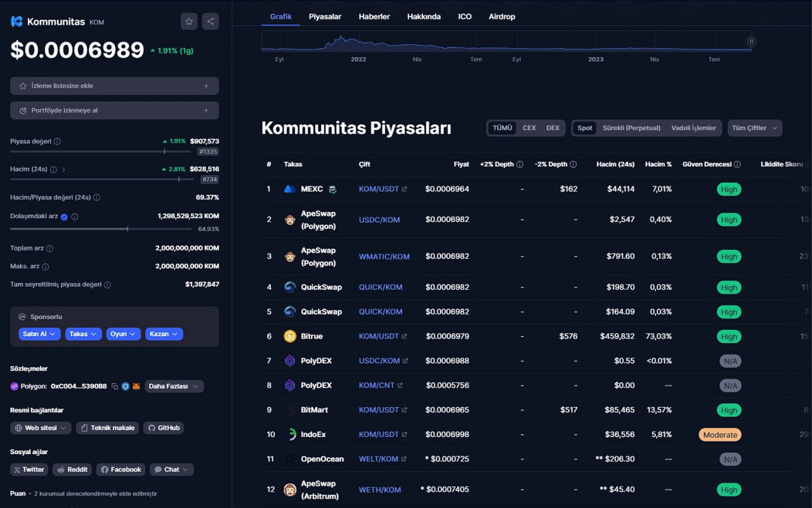Open the Kazan dropdown
Image resolution: width=812 pixels, height=508 pixels.
(x=164, y=334)
